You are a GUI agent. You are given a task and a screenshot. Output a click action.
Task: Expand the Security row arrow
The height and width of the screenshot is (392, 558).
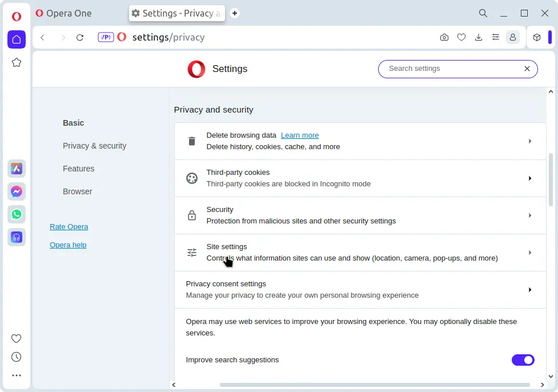(x=530, y=215)
